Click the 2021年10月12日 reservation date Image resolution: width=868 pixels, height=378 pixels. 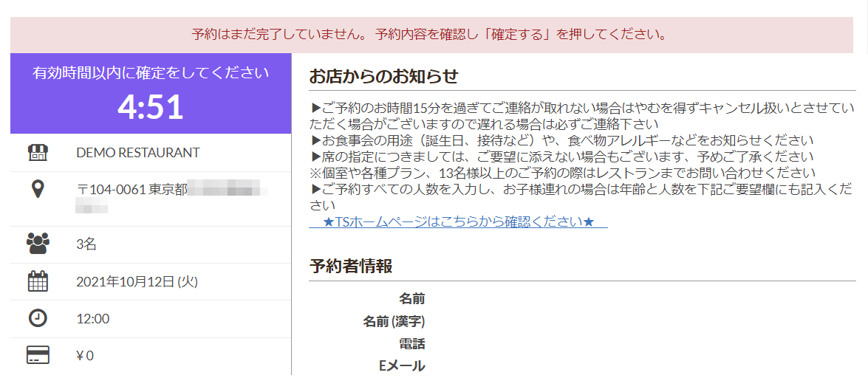pos(137,281)
